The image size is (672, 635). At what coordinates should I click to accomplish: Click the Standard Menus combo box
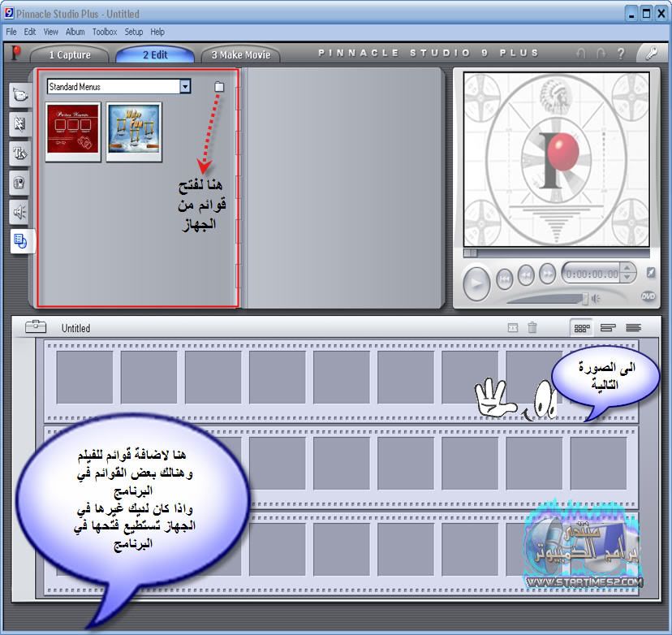(118, 87)
